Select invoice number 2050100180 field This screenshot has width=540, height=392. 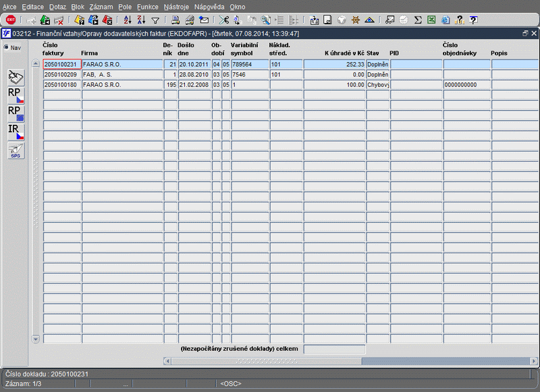pos(62,84)
